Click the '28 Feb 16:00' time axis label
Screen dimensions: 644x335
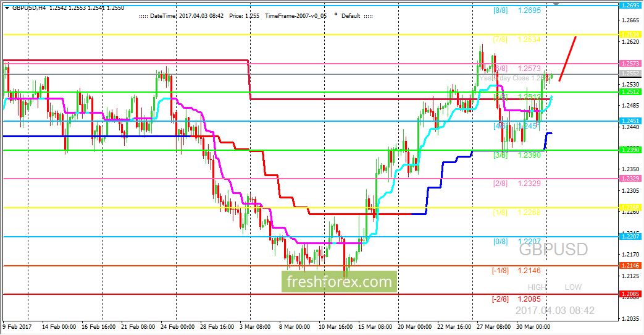pyautogui.click(x=217, y=327)
